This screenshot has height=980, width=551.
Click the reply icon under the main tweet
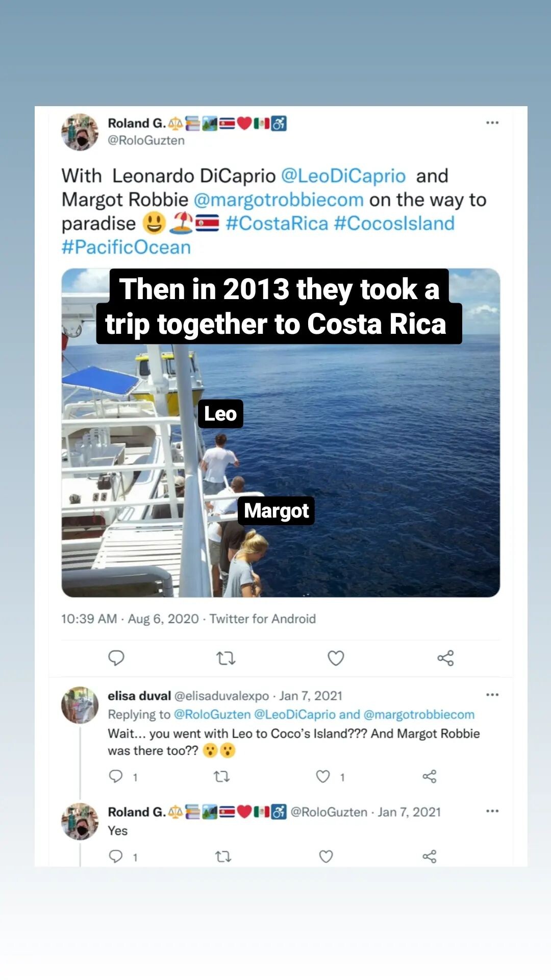[x=116, y=658]
